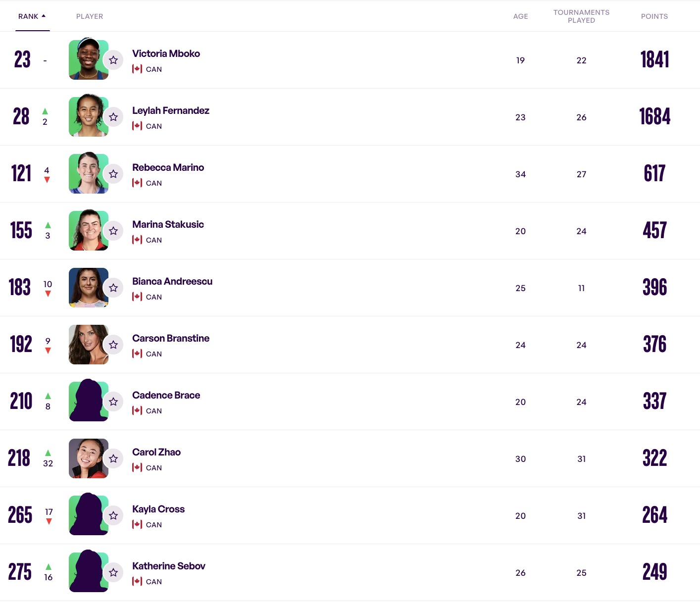Click the Player column header
Viewport: 700px width, 606px height.
click(90, 16)
